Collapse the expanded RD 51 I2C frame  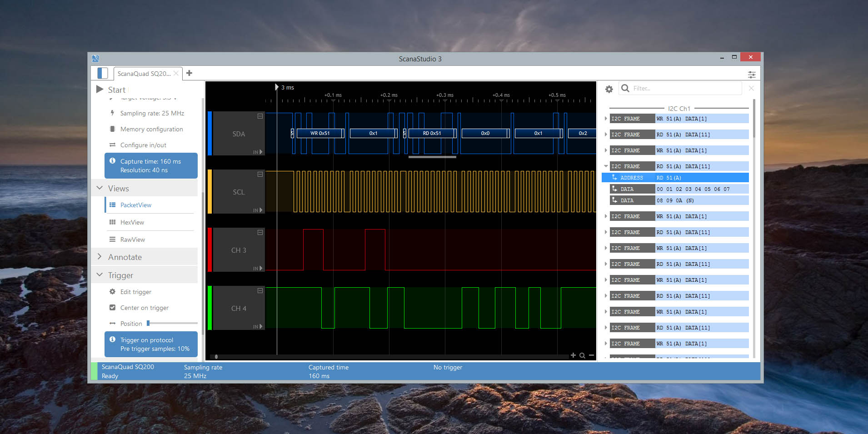(x=606, y=166)
